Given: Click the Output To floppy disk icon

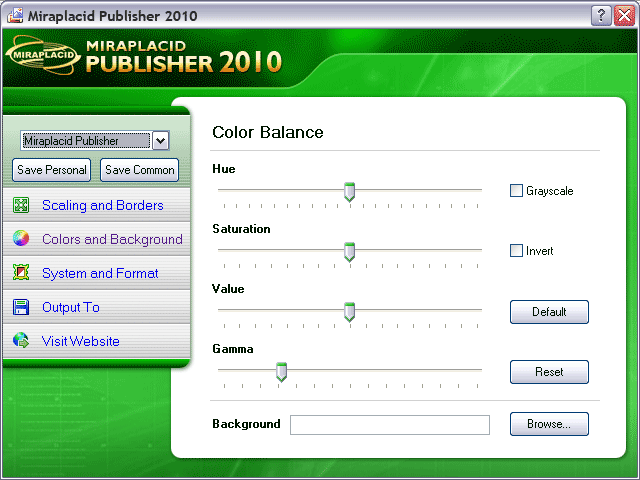Looking at the screenshot, I should [x=21, y=307].
